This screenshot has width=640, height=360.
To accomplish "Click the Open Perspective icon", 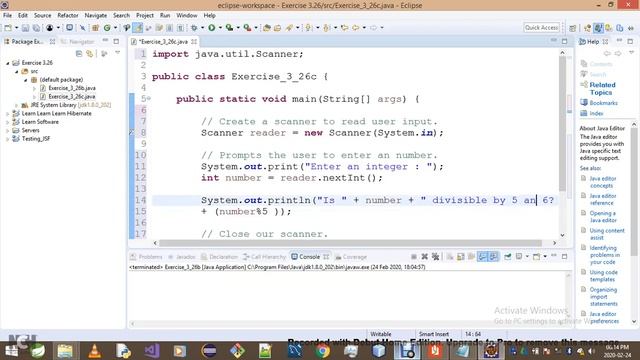I will click(573, 28).
